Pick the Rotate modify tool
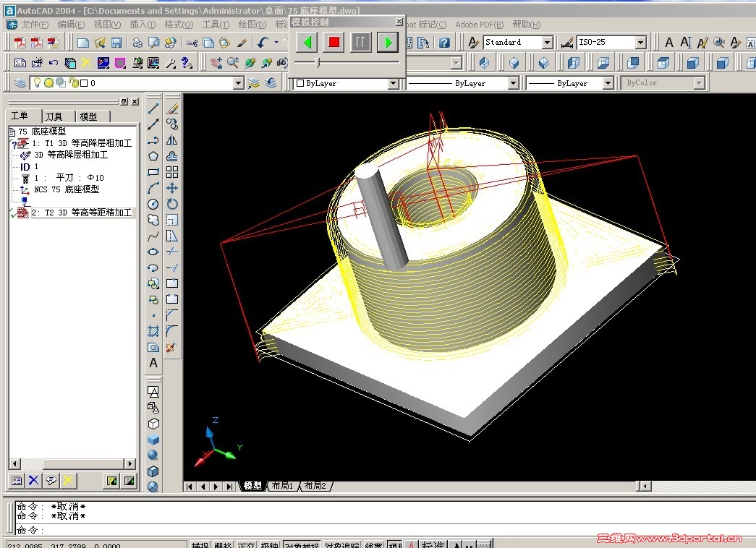This screenshot has height=548, width=756. click(x=172, y=204)
